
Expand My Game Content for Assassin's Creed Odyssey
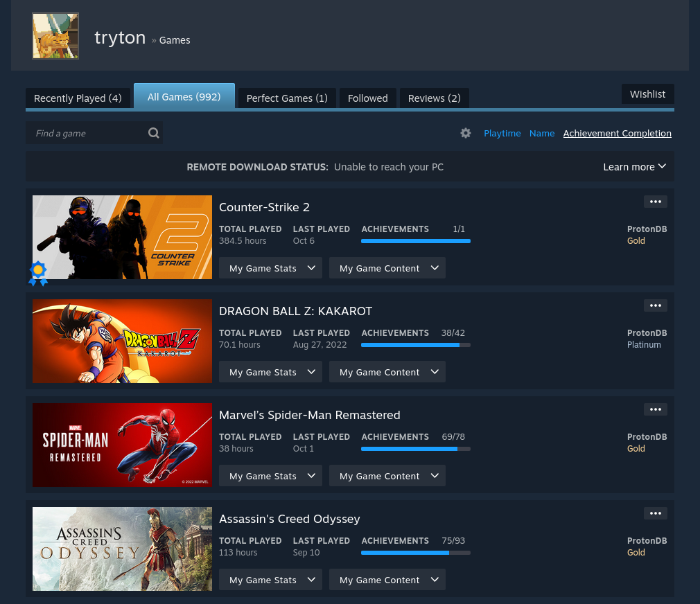click(387, 580)
